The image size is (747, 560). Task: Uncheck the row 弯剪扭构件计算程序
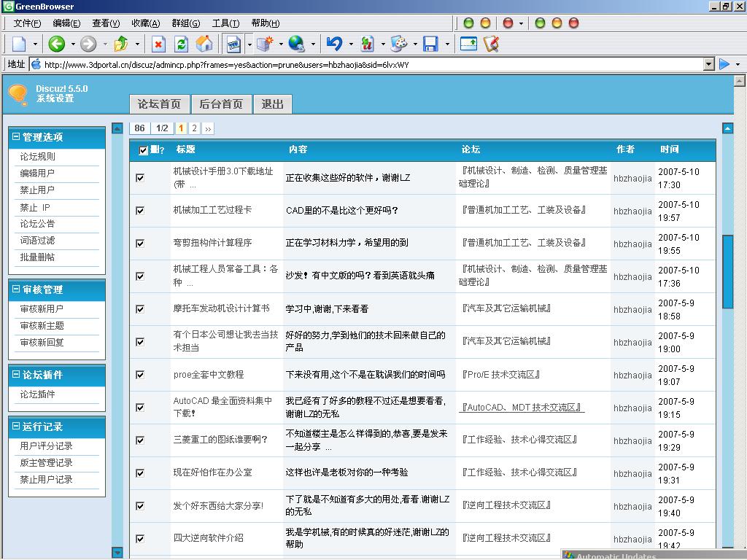(x=140, y=244)
